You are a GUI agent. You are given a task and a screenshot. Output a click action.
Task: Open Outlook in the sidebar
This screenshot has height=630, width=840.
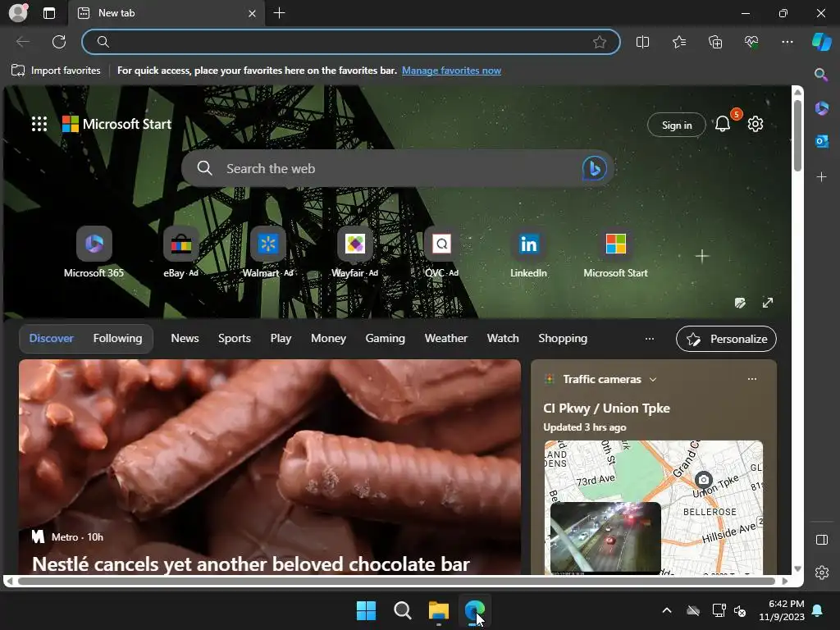821,141
